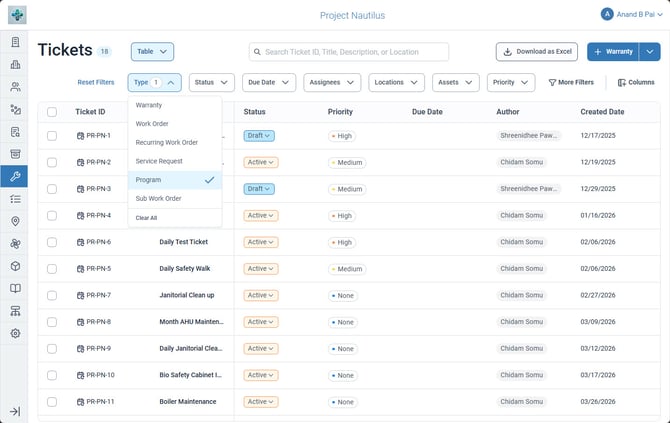Screen dimensions: 670x423
Task: Click the Reset Filters link
Action: click(x=96, y=82)
